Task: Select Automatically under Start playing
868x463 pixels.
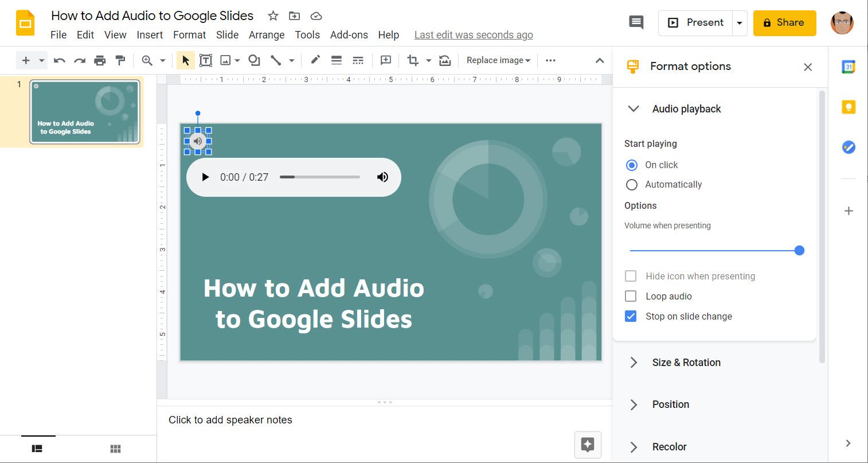Action: click(632, 185)
